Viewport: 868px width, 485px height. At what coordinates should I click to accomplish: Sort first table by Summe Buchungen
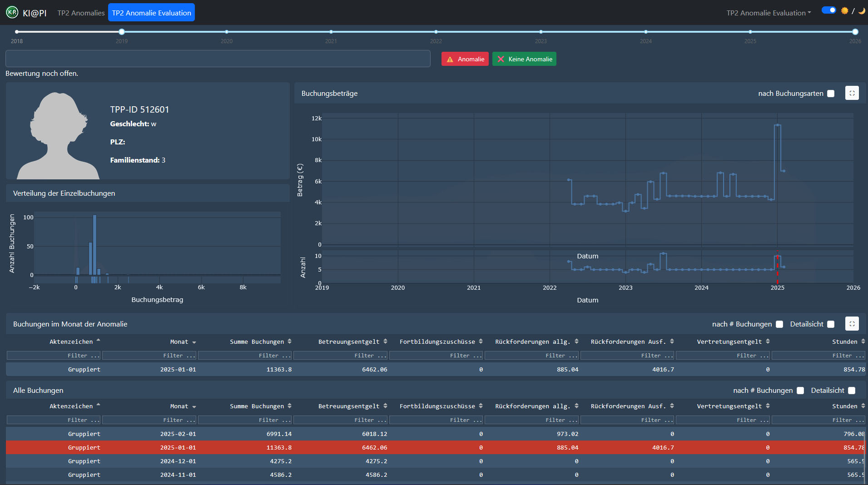point(289,341)
